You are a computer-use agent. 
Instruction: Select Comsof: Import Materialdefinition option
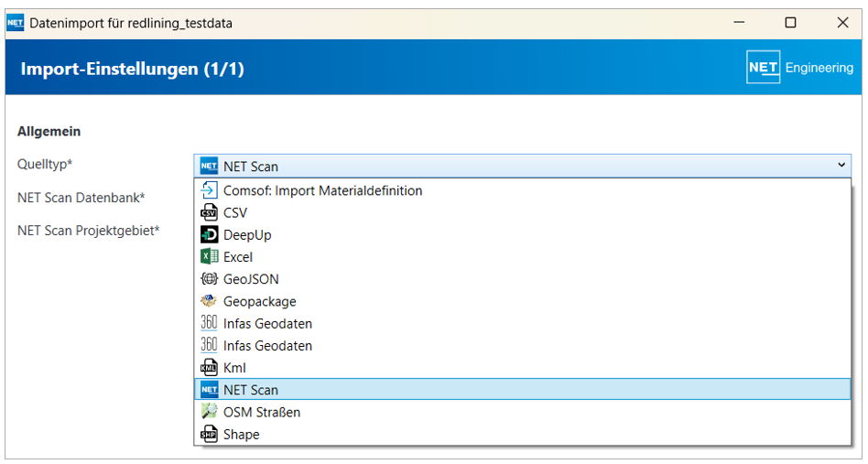[522, 190]
